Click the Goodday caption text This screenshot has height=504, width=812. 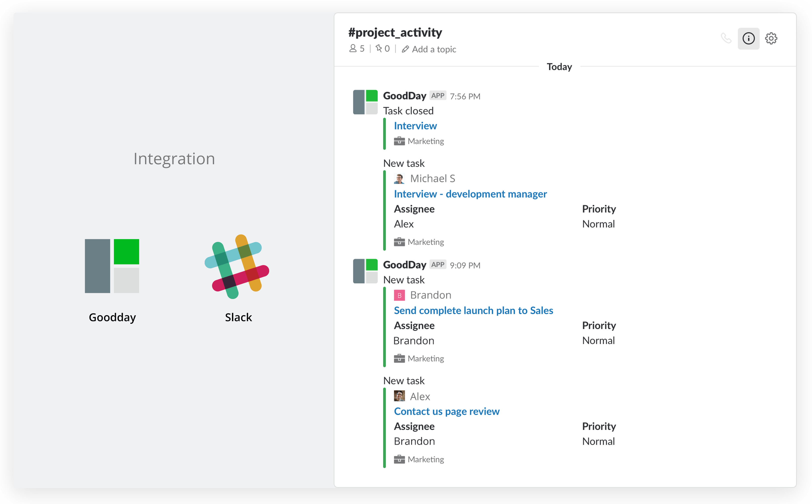tap(112, 318)
